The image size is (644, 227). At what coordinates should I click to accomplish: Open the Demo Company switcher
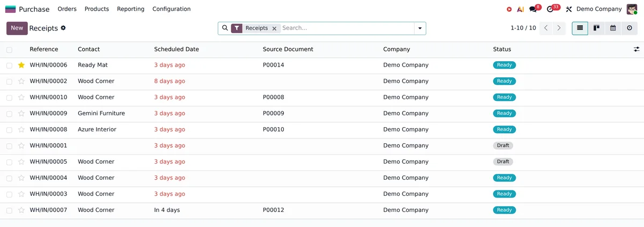point(599,9)
